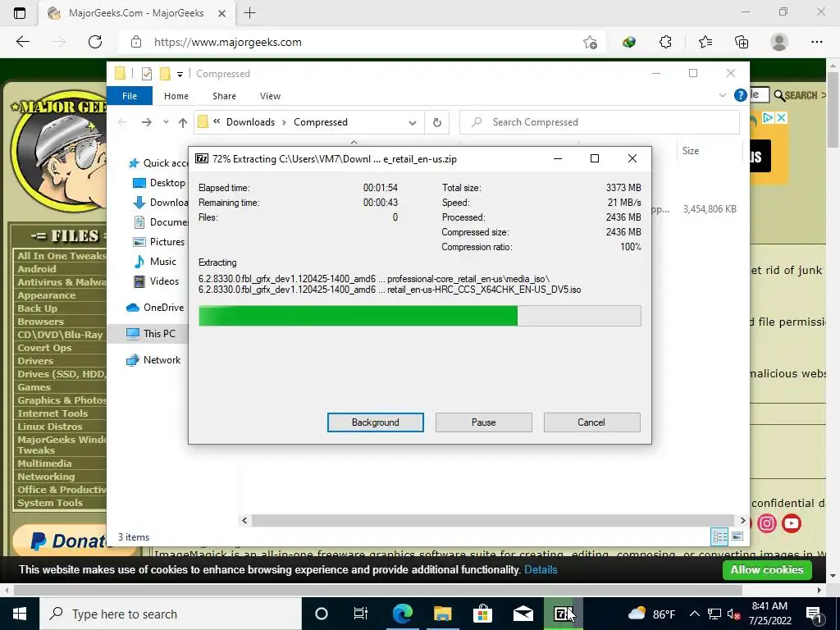The height and width of the screenshot is (630, 840).
Task: Open cookie Details link
Action: pos(541,570)
